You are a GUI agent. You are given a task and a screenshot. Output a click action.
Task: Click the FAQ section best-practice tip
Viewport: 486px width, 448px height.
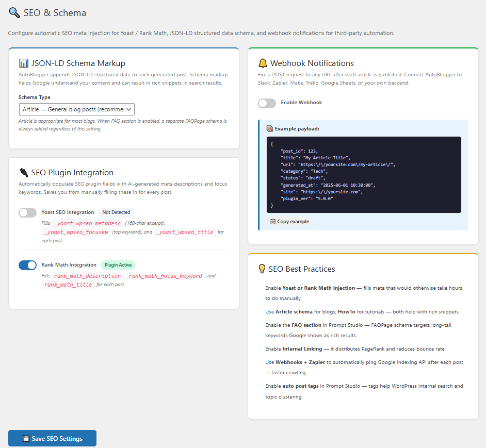pos(358,330)
